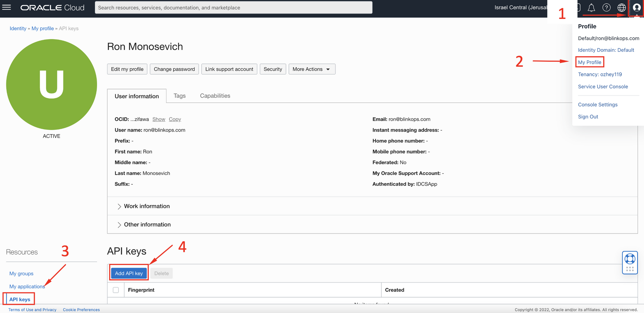This screenshot has height=313, width=644.
Task: Click the Add API key button
Action: [x=129, y=273]
